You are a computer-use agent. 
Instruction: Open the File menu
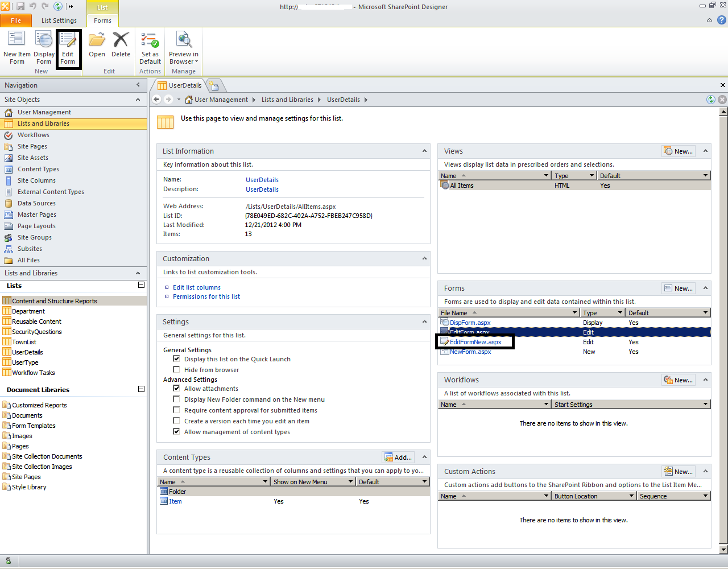point(16,20)
